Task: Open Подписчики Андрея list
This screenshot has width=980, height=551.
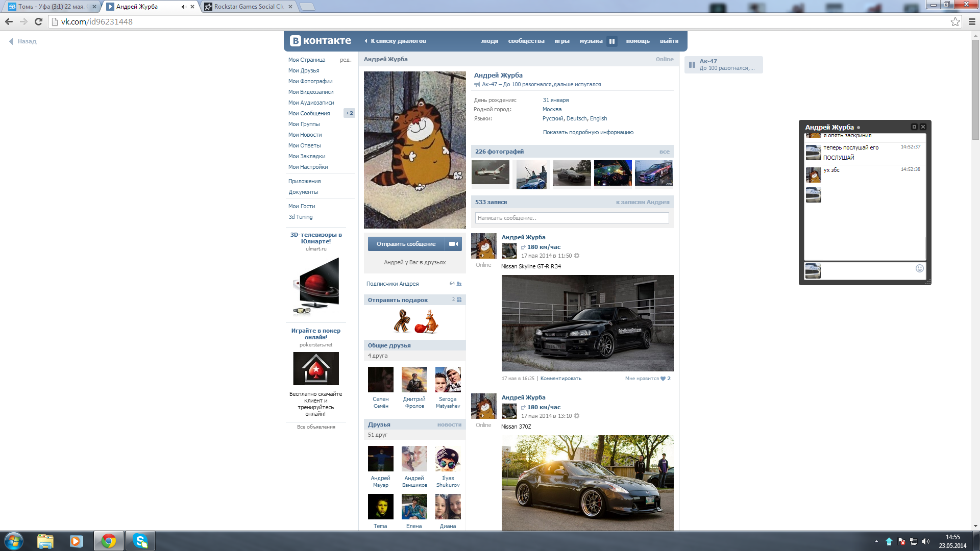Action: click(x=392, y=284)
